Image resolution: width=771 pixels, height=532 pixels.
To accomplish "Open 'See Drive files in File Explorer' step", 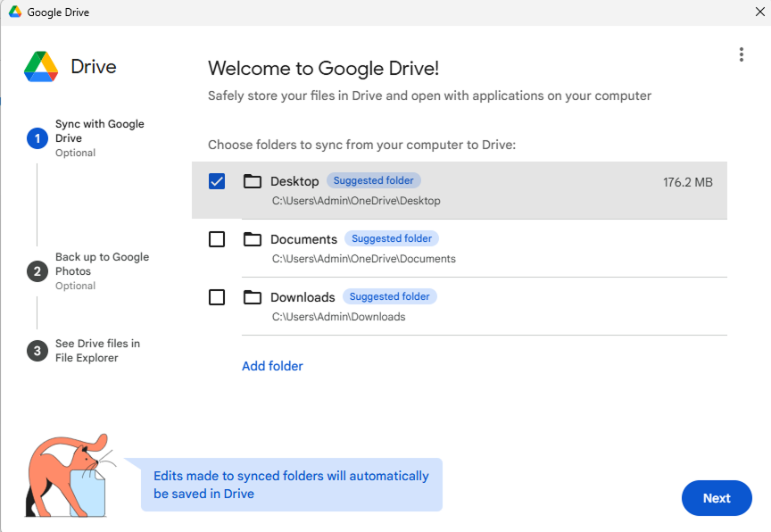I will tap(97, 351).
